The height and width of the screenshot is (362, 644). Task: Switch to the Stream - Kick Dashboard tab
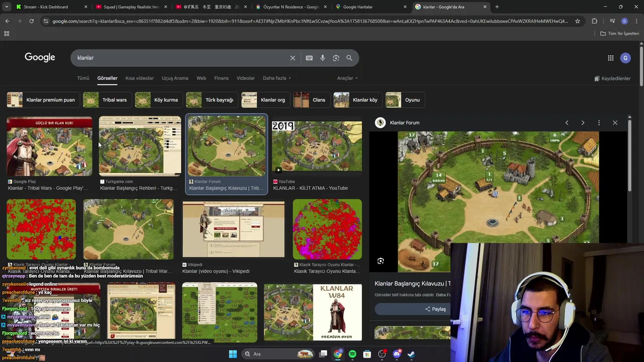52,7
